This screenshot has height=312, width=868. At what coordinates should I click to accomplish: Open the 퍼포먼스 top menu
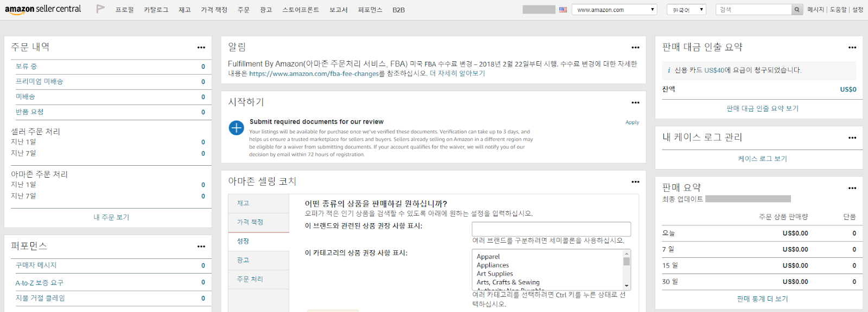(x=370, y=10)
